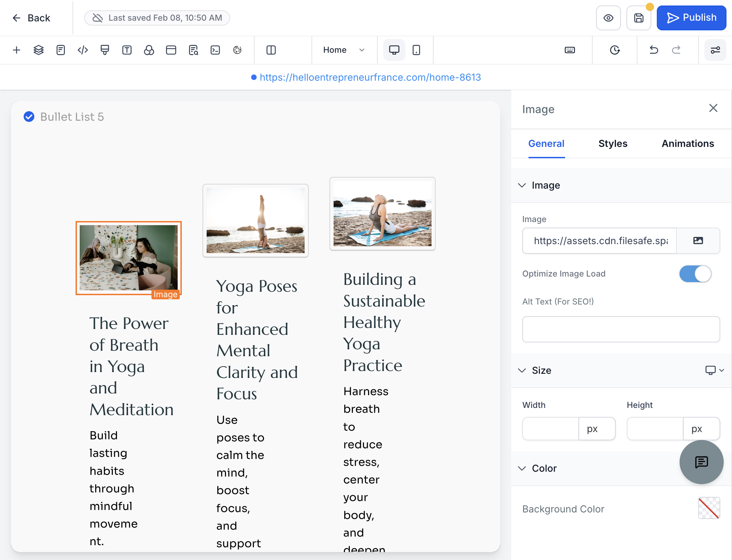Open the Home page dropdown

pos(344,50)
